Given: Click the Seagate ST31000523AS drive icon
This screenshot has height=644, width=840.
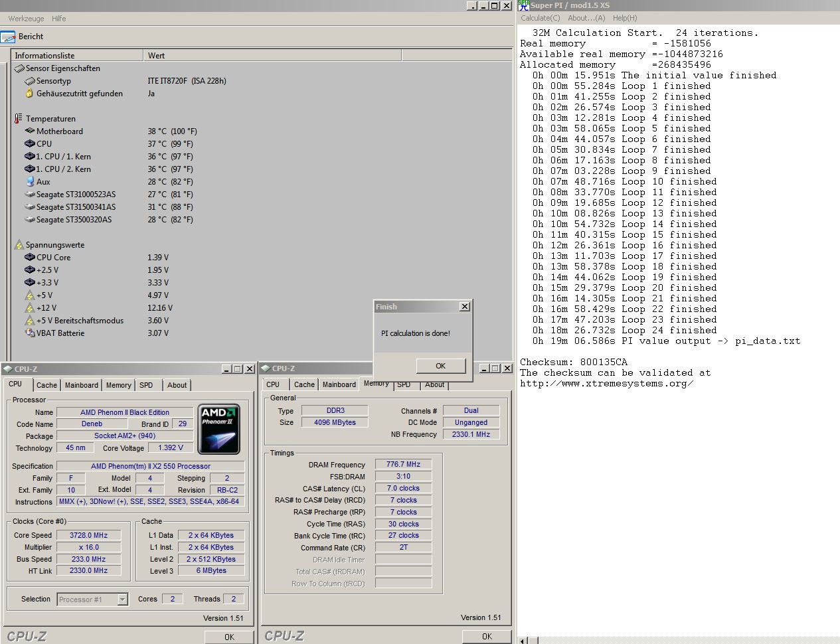Looking at the screenshot, I should pyautogui.click(x=29, y=195).
